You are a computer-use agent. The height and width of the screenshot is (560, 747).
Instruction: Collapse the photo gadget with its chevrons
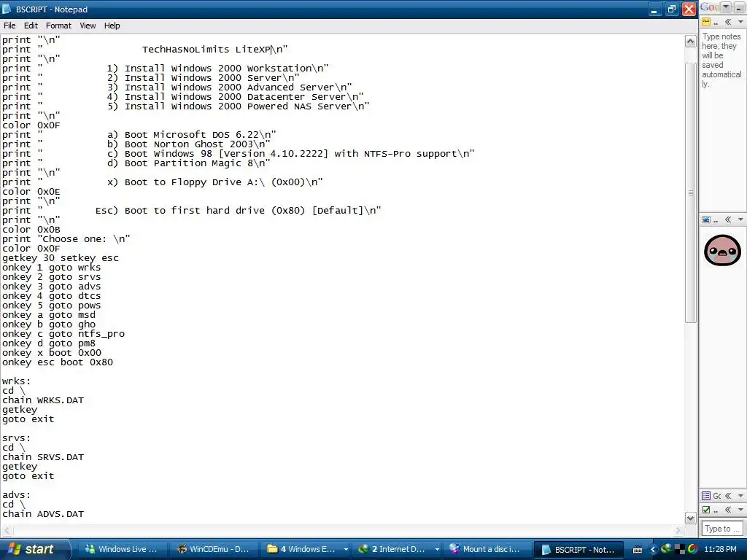point(728,219)
